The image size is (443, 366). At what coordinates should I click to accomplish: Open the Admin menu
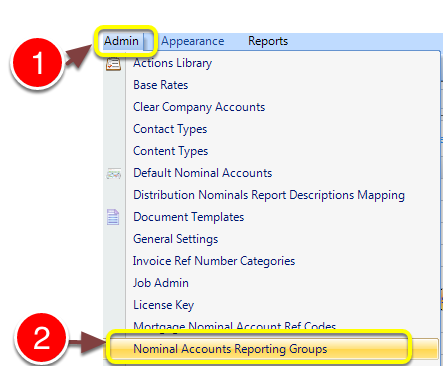pyautogui.click(x=121, y=41)
